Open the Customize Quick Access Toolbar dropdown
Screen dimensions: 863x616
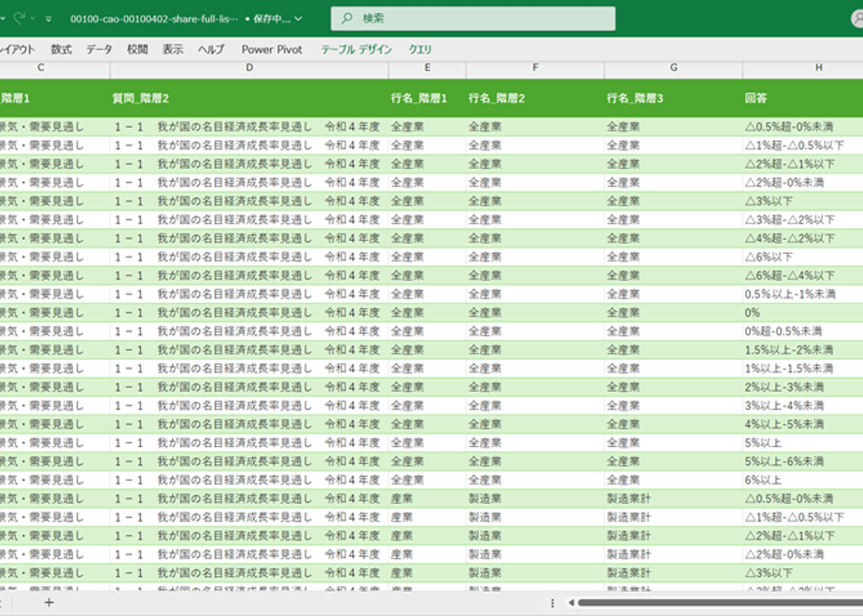[x=49, y=19]
